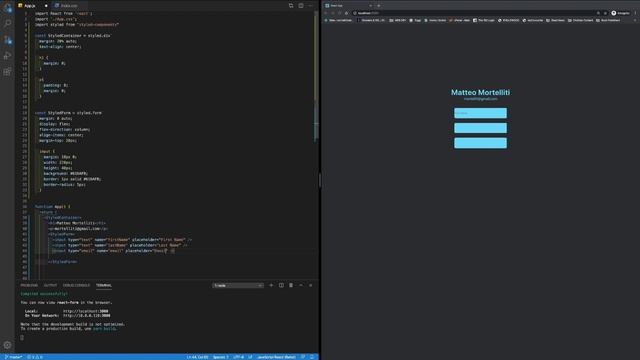Open the Explorer view in the activity bar
The height and width of the screenshot is (360, 640).
7,8
